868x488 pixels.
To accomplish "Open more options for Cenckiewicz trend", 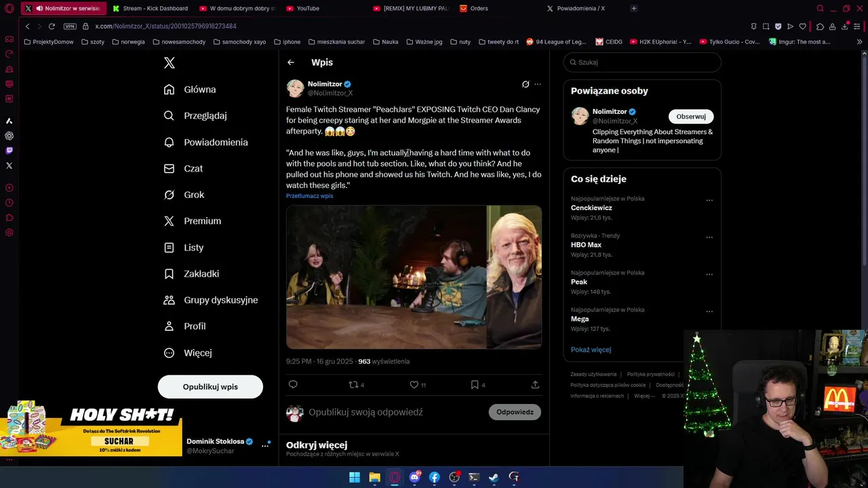I will pyautogui.click(x=709, y=201).
